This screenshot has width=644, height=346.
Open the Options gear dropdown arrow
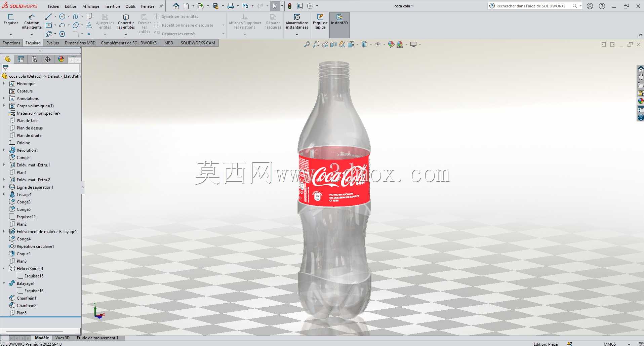[317, 6]
